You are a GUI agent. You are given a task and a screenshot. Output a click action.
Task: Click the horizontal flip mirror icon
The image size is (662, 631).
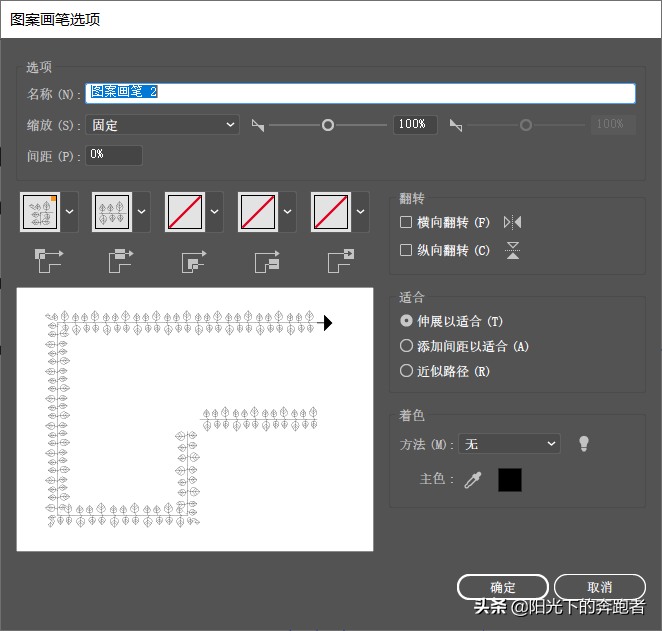[x=513, y=222]
